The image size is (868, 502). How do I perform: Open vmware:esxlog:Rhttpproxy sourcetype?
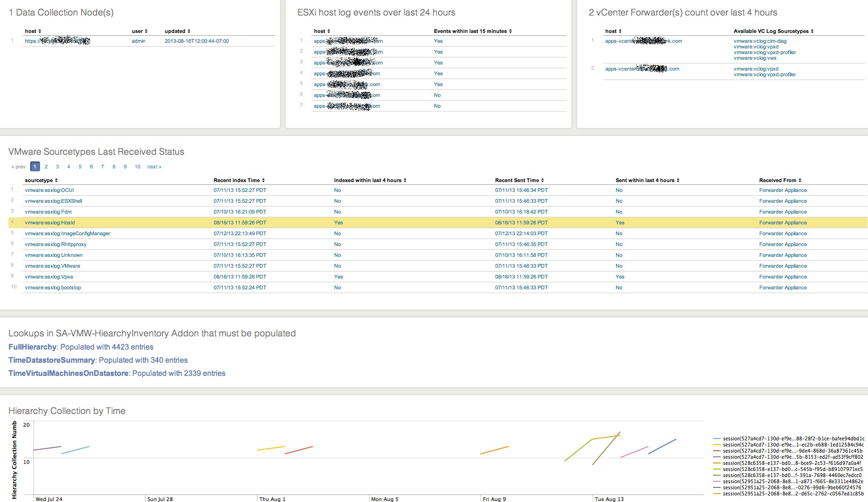pos(56,244)
